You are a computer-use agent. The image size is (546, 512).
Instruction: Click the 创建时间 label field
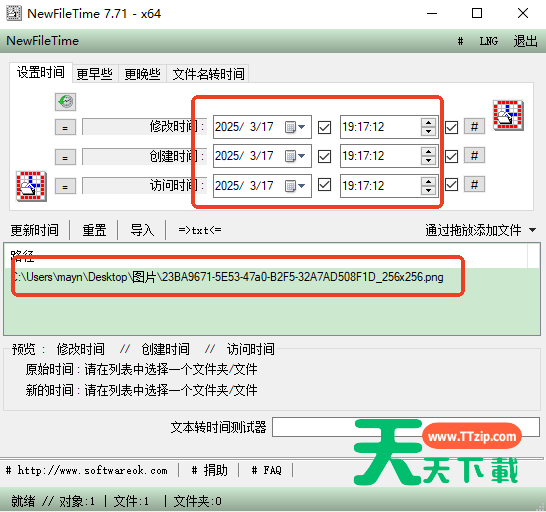click(144, 156)
